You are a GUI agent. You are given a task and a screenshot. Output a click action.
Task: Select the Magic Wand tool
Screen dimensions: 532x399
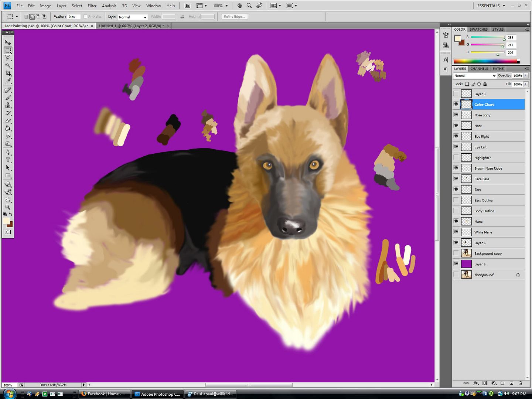coord(8,65)
